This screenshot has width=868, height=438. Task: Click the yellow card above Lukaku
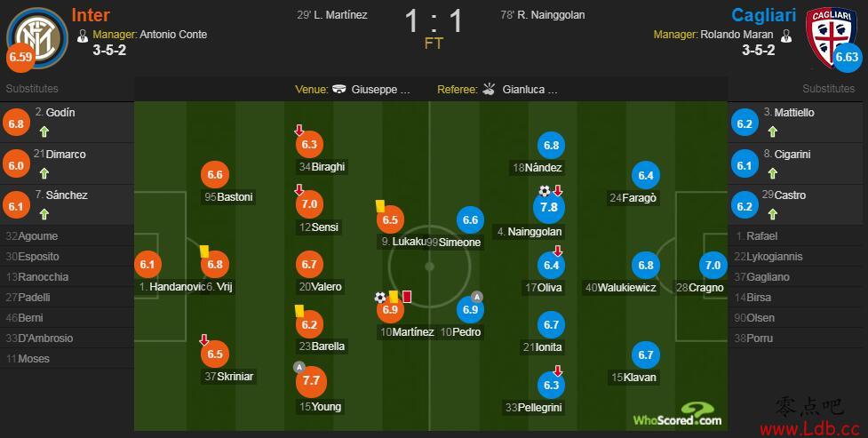coord(379,205)
